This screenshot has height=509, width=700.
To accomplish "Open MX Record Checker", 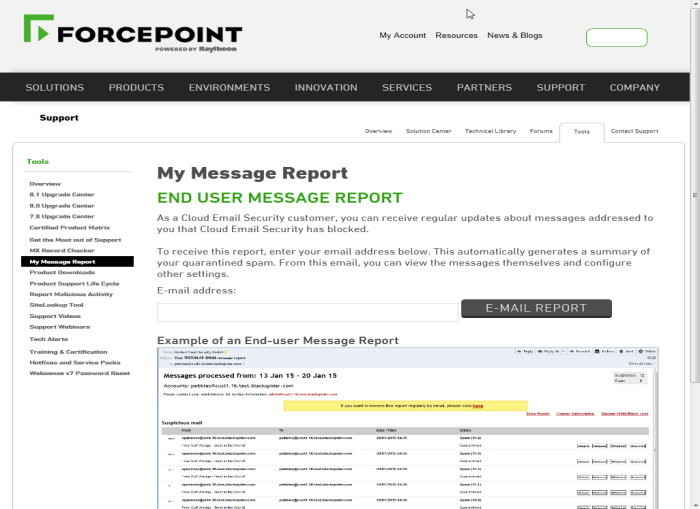I will (62, 250).
